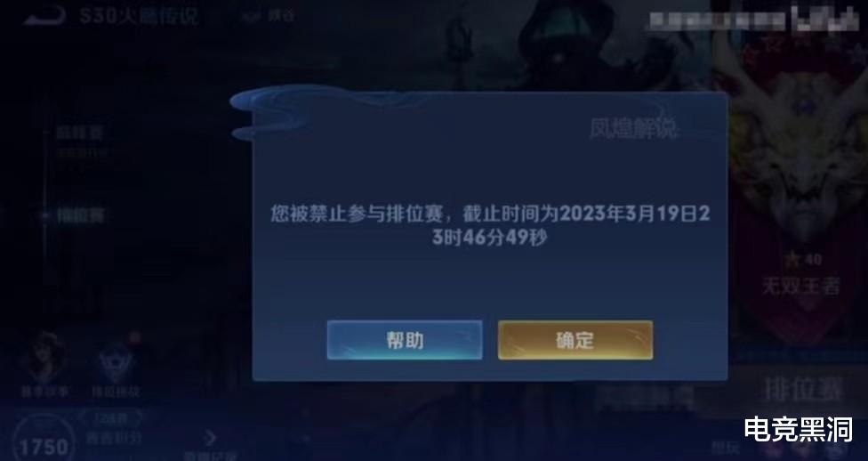Screen dimensions: 868x461
Task: Tap the back arrow beside S30
Action: pos(44,16)
